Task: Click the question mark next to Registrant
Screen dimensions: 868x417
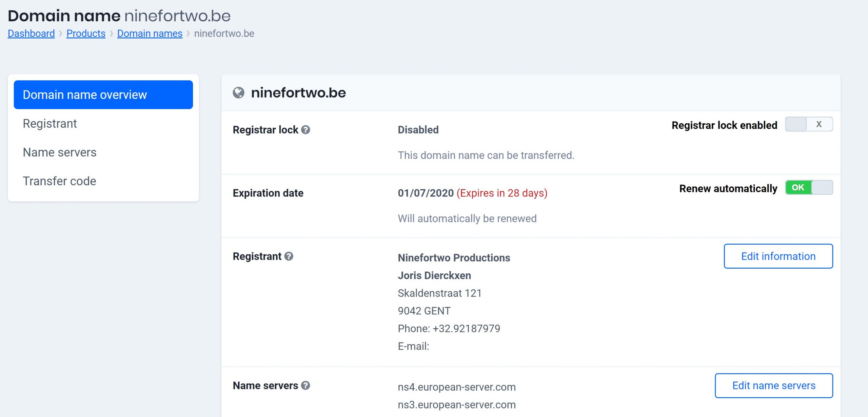Action: [289, 257]
